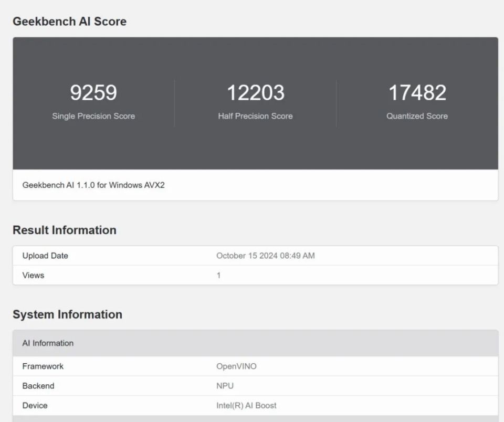
Task: Select the OpenVINO framework value
Action: pos(237,366)
